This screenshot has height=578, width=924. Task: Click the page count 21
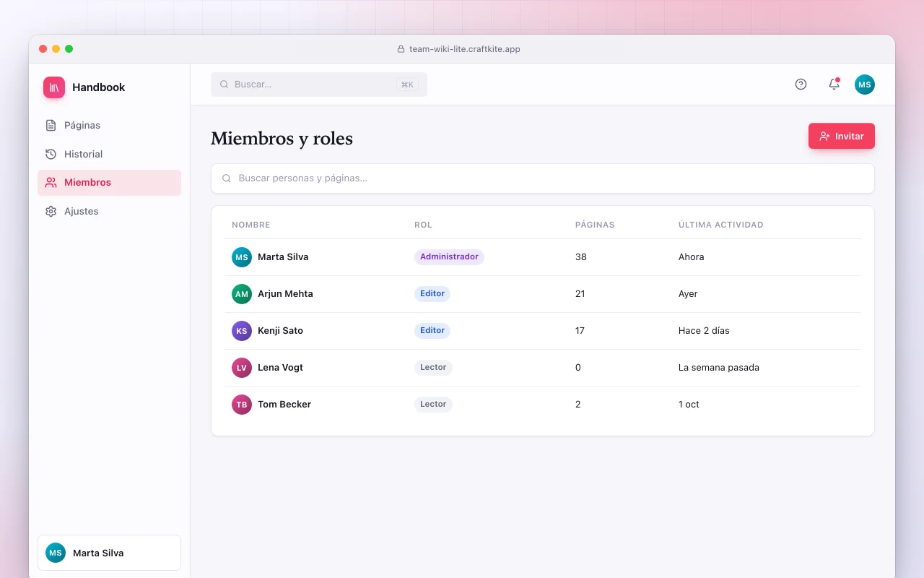(x=580, y=294)
